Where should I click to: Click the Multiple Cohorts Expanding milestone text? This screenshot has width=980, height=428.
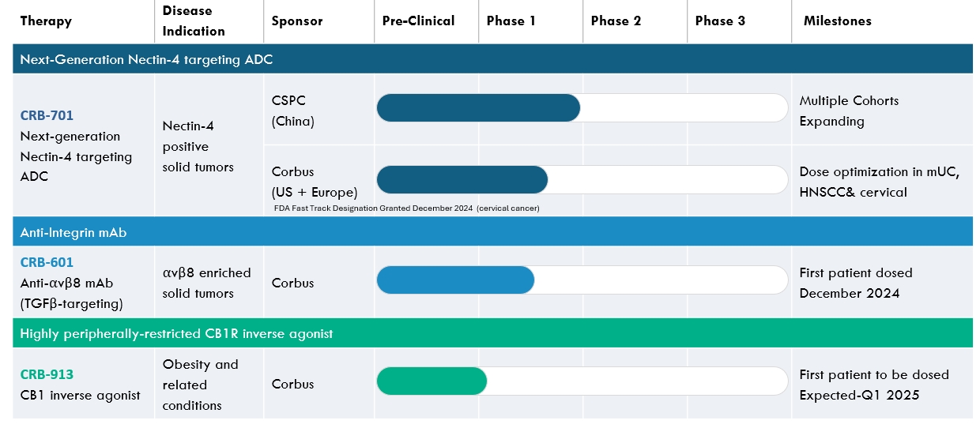[849, 111]
